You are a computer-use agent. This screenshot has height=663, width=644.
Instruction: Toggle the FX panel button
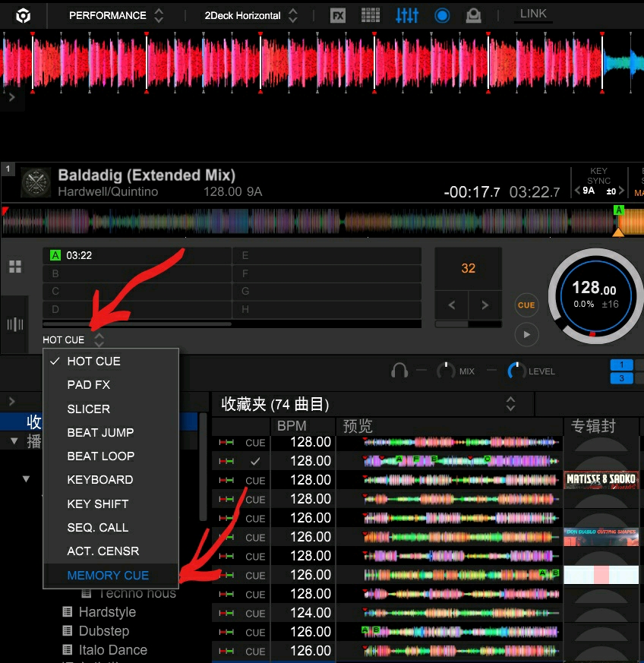[337, 16]
